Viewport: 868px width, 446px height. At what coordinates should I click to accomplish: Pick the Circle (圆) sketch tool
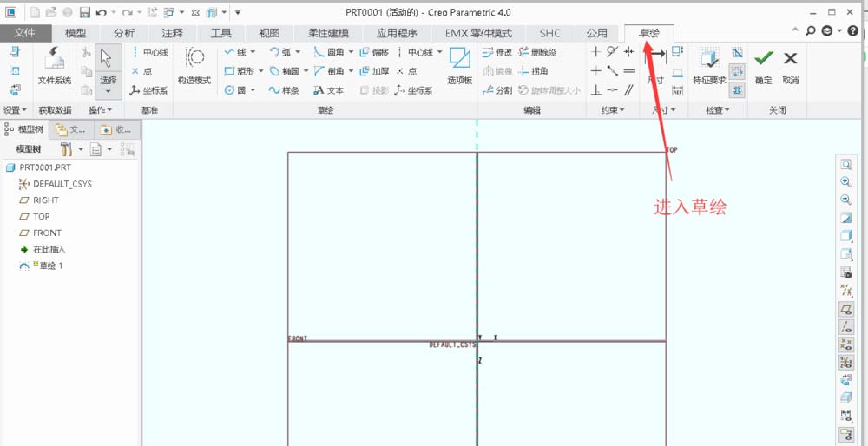click(234, 89)
